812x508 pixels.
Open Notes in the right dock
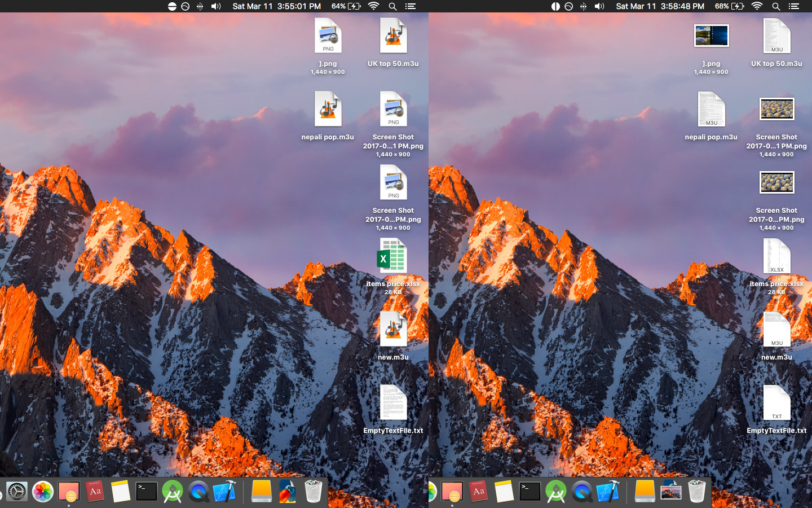(504, 492)
